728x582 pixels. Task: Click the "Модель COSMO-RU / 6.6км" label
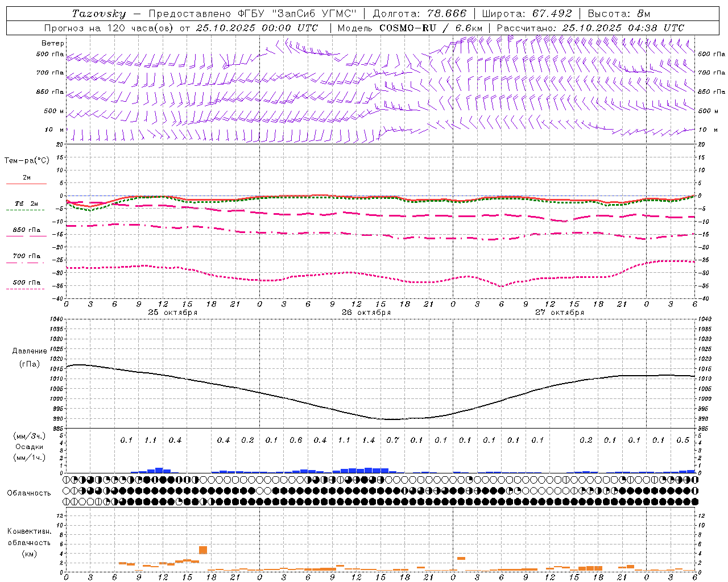pyautogui.click(x=410, y=28)
